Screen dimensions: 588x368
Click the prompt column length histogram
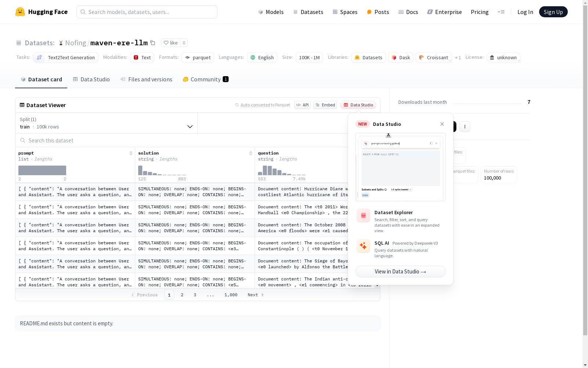tap(42, 170)
